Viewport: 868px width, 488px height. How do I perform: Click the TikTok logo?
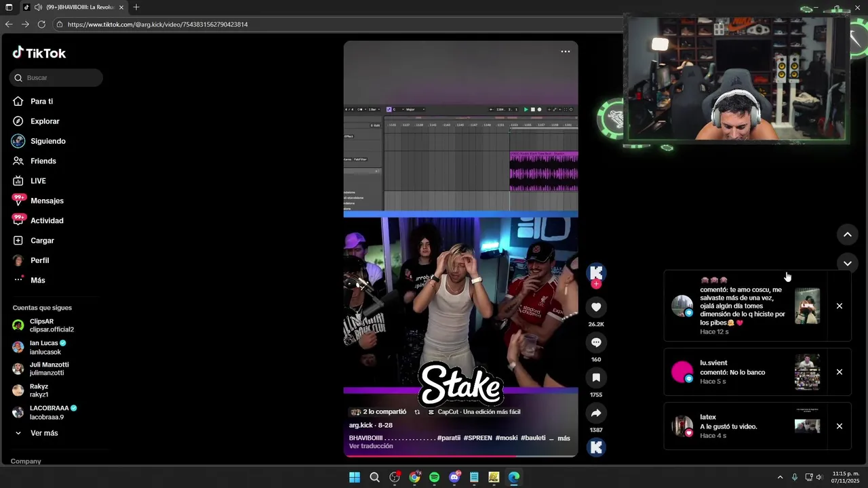(x=39, y=53)
